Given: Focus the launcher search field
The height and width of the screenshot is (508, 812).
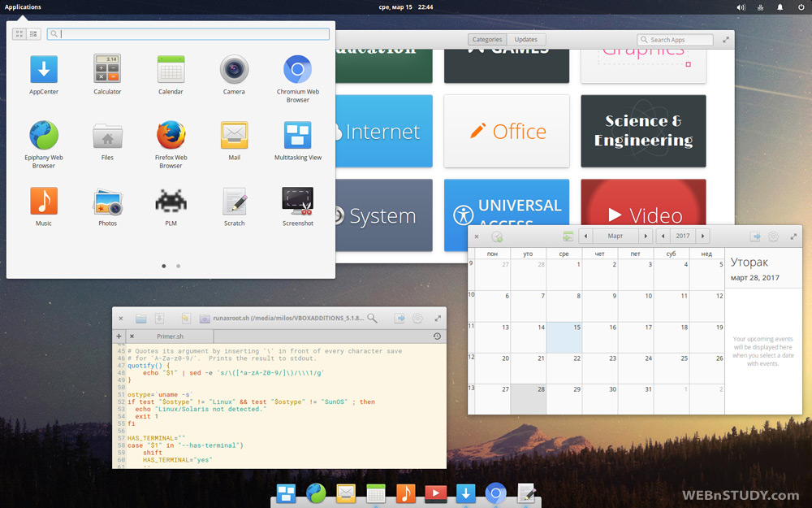Looking at the screenshot, I should (x=188, y=34).
